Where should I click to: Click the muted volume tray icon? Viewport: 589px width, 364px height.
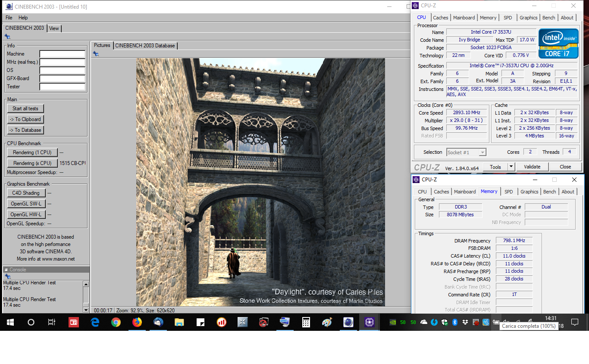coord(507,322)
